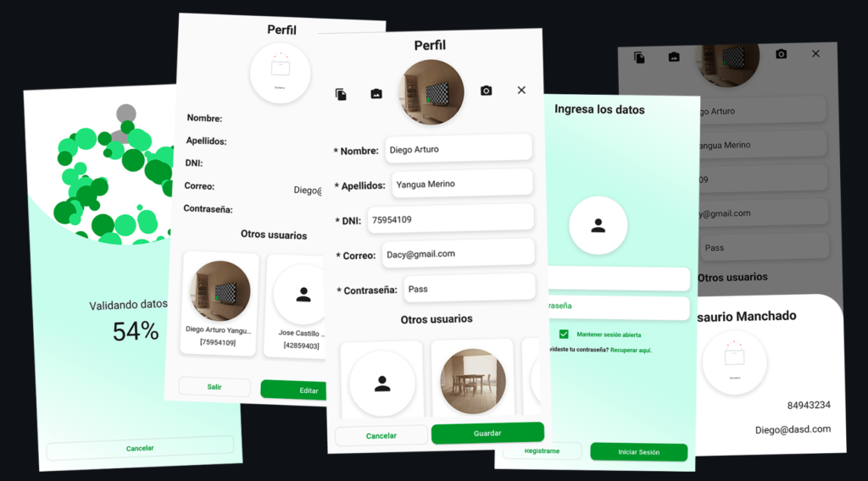Screen dimensions: 868x481
Task: Select the Jose Castillo user avatar
Action: tap(303, 295)
